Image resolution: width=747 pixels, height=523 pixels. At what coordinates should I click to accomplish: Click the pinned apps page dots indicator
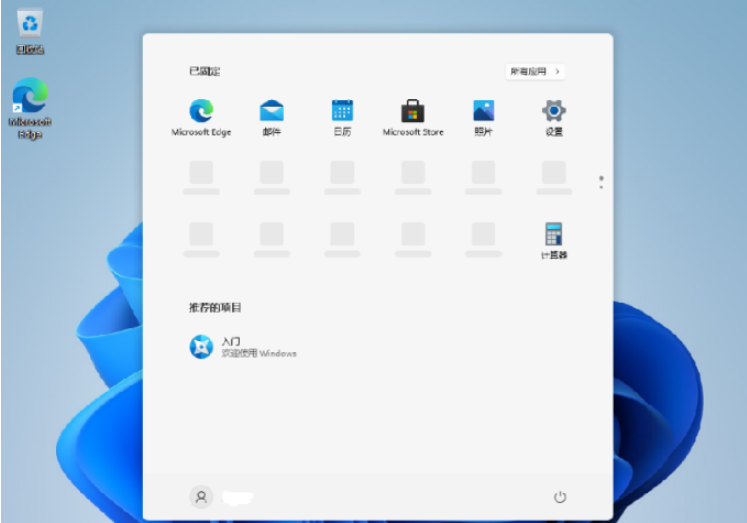tap(601, 182)
